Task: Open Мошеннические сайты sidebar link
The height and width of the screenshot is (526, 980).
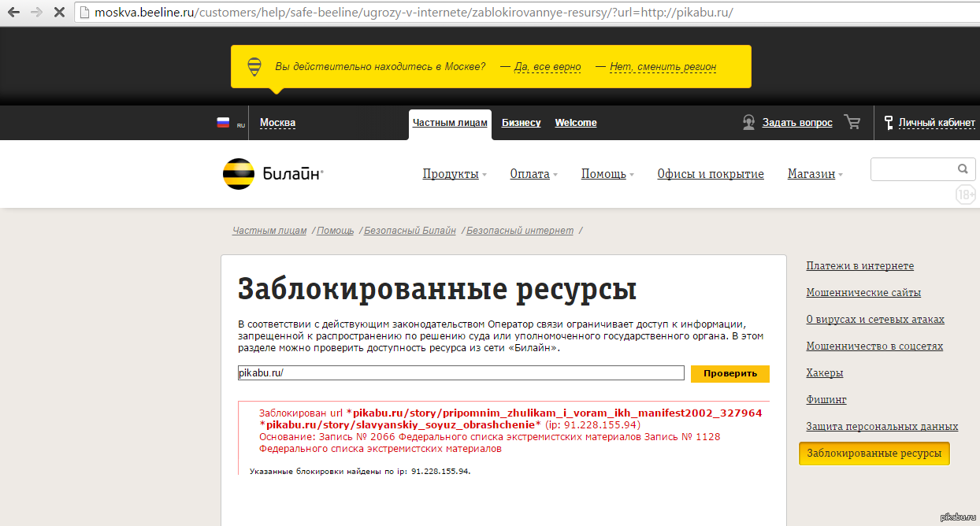Action: tap(863, 293)
